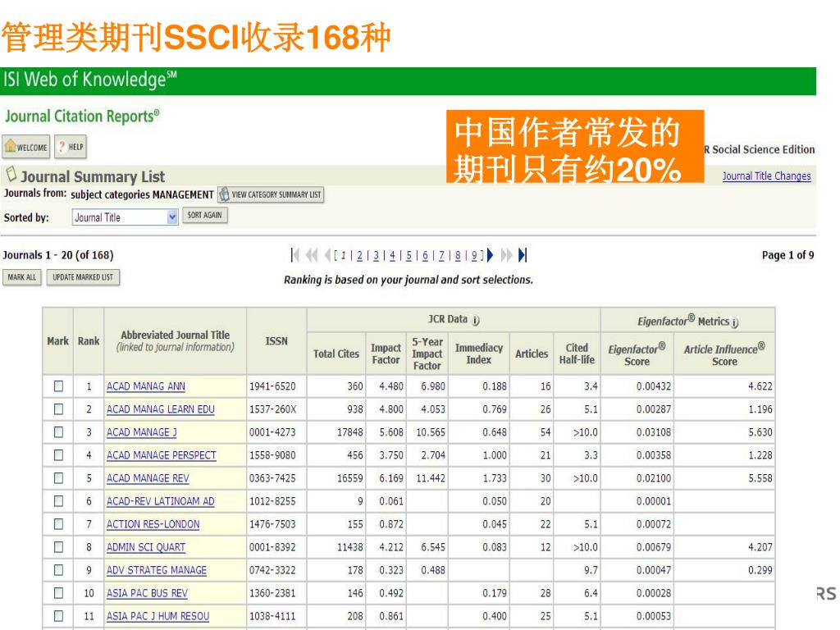Mark the ACAD MANAGE REV checkbox
The width and height of the screenshot is (840, 630).
tap(58, 478)
